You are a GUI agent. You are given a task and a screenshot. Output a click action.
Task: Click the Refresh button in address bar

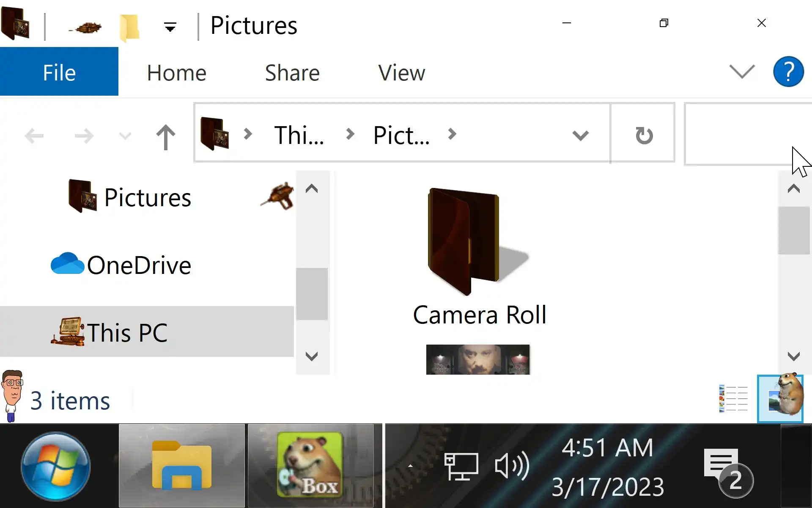pyautogui.click(x=644, y=135)
